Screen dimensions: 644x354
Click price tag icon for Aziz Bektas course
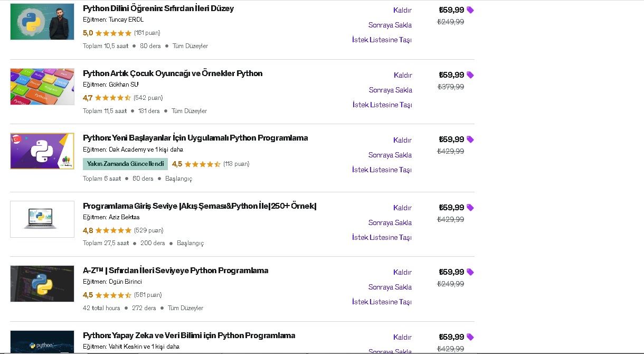470,208
